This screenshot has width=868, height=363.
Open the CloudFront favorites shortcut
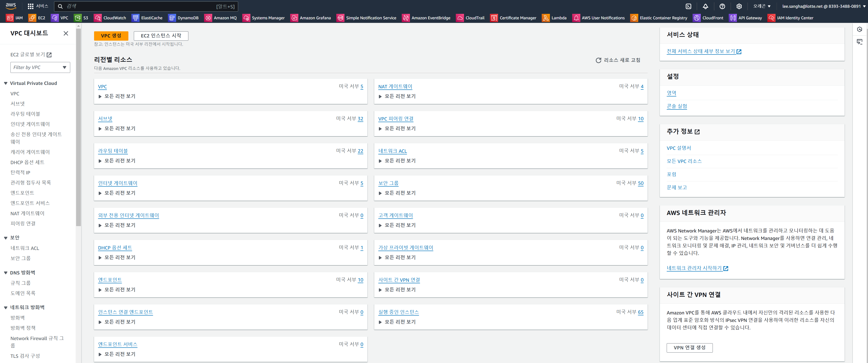click(708, 18)
